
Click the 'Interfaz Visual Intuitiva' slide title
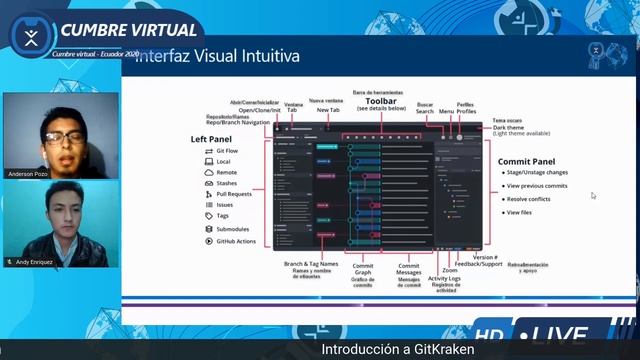218,56
